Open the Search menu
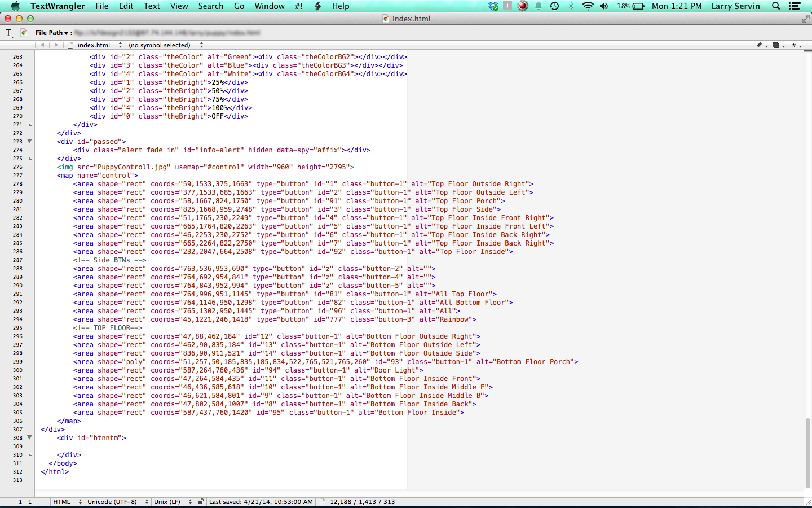 click(211, 6)
